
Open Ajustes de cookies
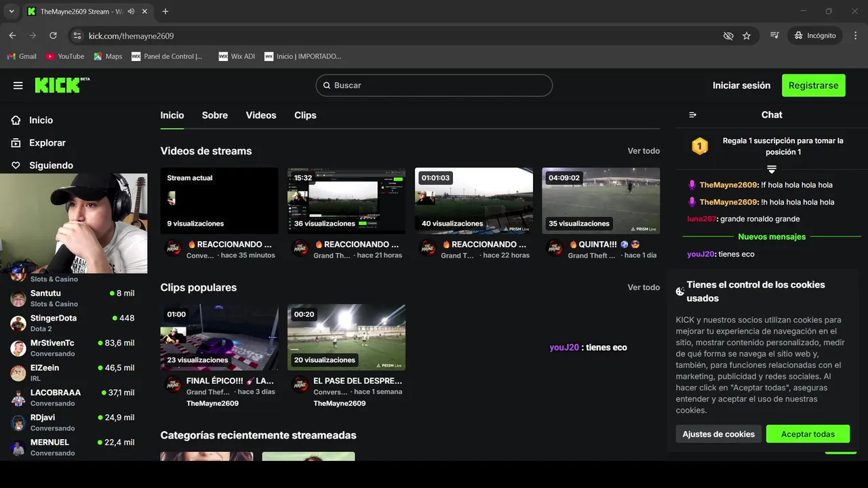point(718,434)
